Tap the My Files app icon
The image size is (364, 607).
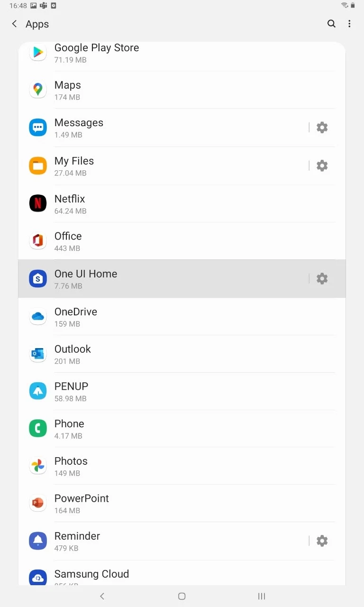(x=38, y=166)
